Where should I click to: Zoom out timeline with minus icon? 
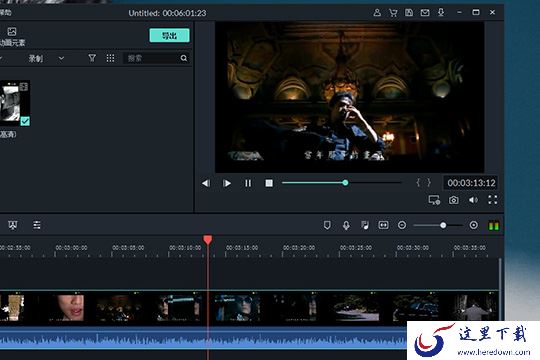click(402, 225)
